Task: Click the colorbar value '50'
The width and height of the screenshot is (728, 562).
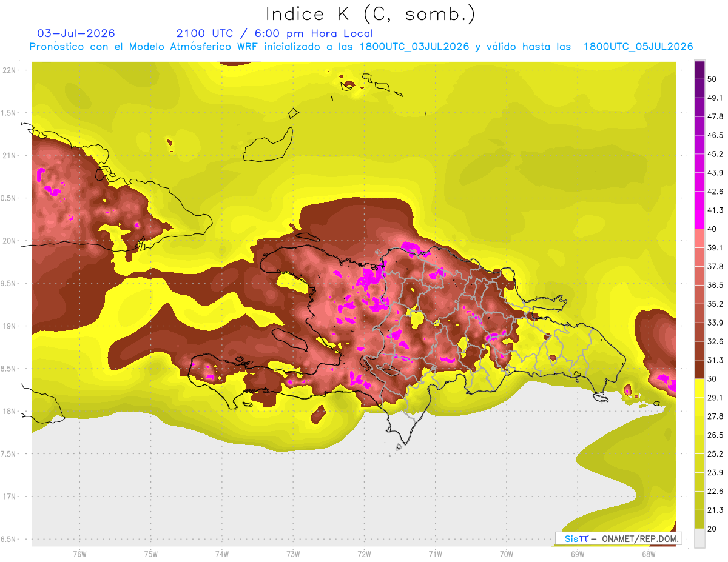Action: [x=712, y=79]
